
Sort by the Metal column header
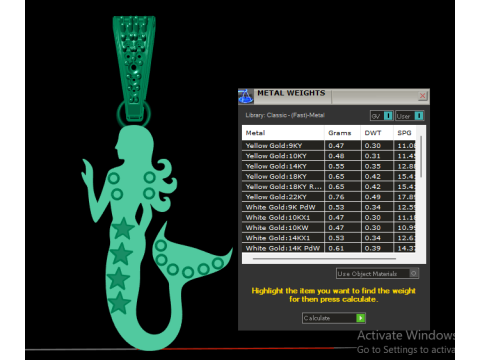283,133
